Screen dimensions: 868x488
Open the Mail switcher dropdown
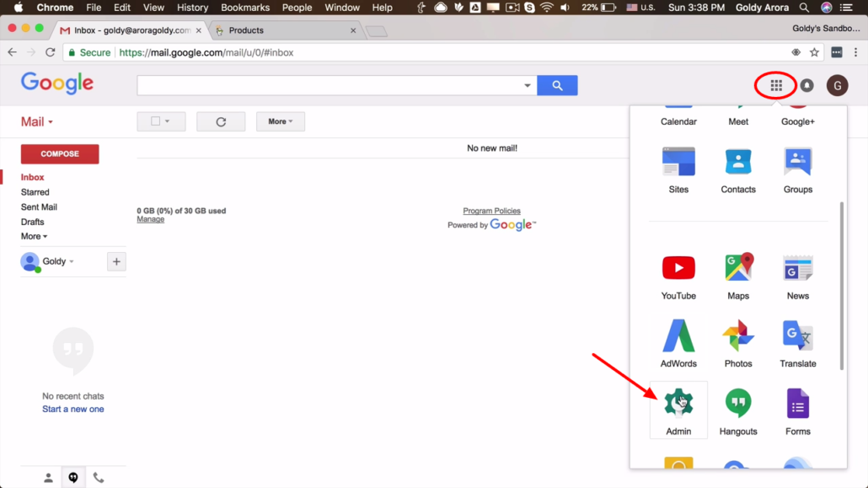[36, 121]
